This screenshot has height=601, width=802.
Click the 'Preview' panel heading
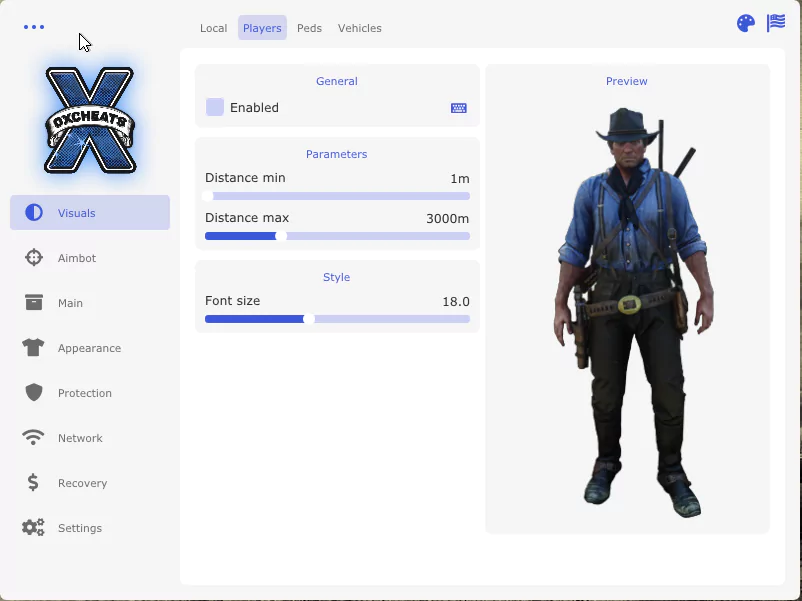click(627, 81)
